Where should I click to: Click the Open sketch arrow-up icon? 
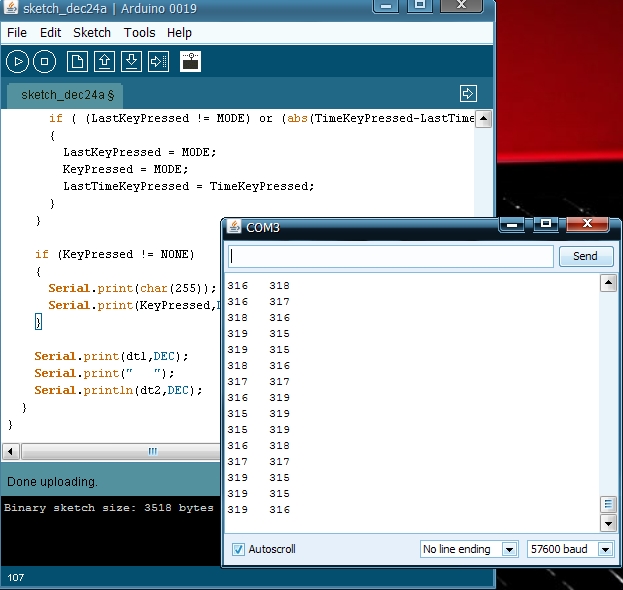104,62
